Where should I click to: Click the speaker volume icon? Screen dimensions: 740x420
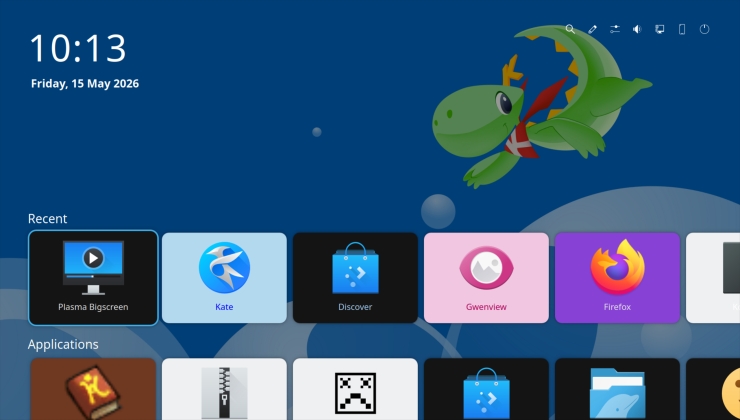(637, 29)
